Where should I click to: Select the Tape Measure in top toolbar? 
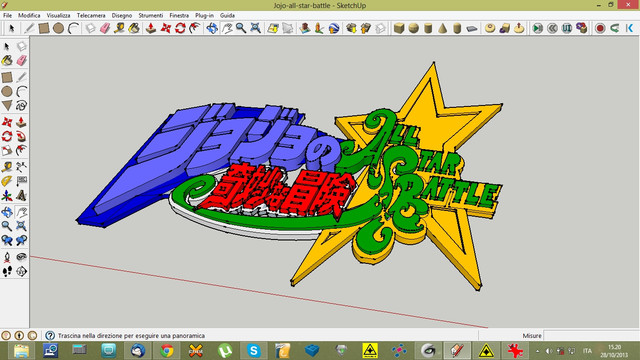click(x=120, y=28)
